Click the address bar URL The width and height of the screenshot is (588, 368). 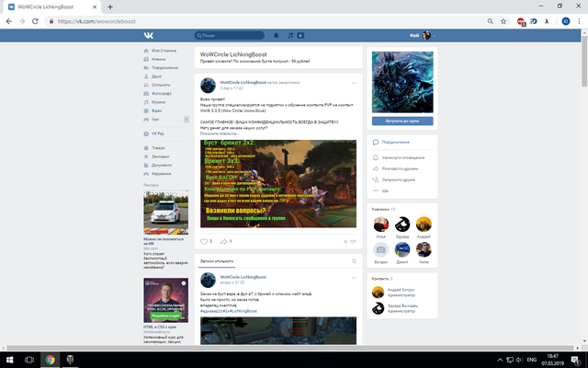pos(96,21)
